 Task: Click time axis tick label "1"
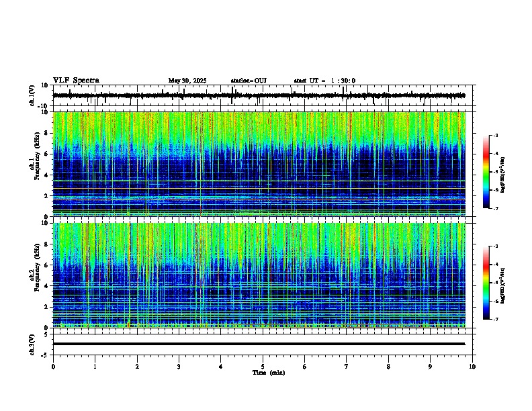(x=95, y=367)
